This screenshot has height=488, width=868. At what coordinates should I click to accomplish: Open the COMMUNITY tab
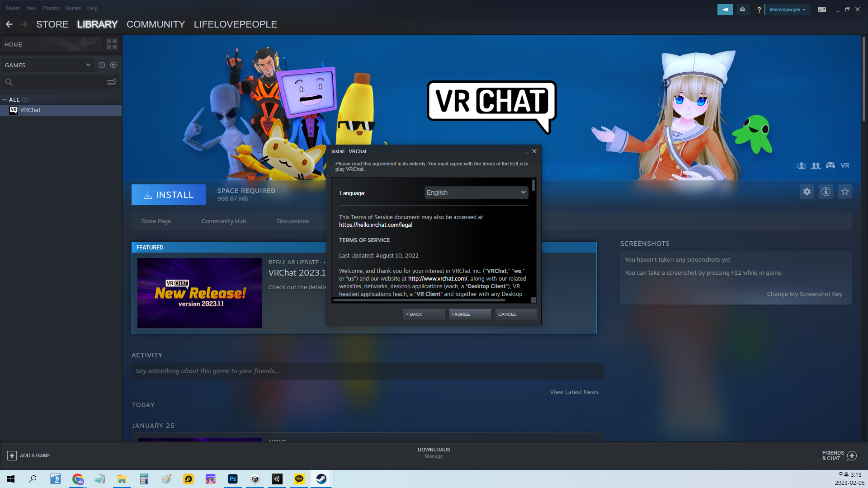156,24
